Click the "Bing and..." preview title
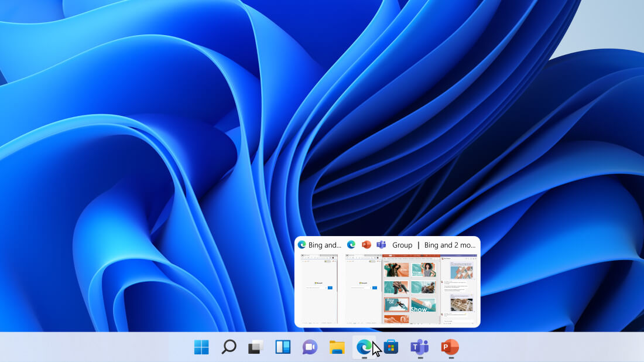 [x=325, y=245]
